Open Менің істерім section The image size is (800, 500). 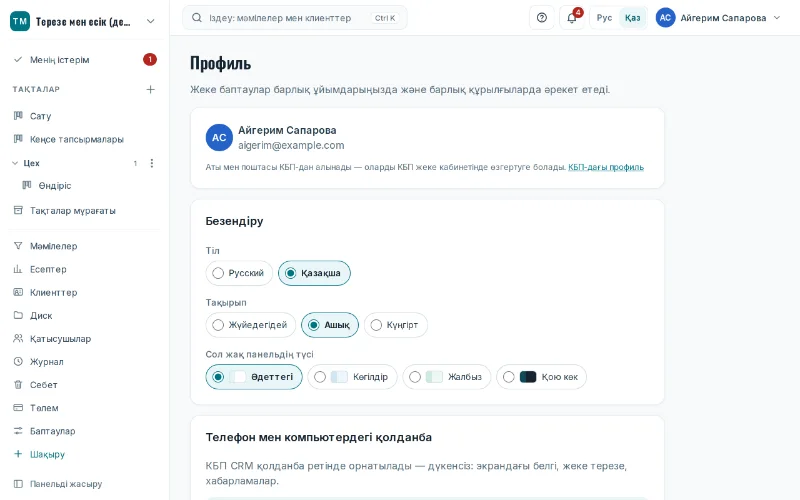85,60
